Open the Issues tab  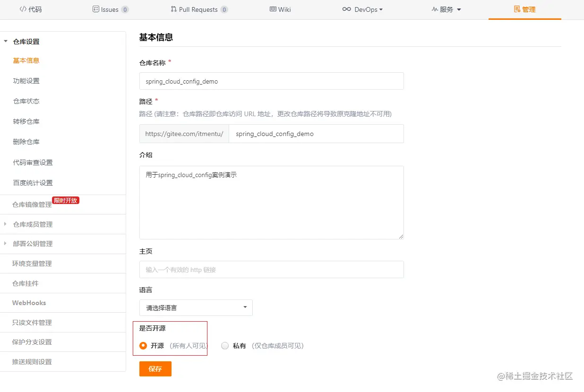[x=110, y=9]
